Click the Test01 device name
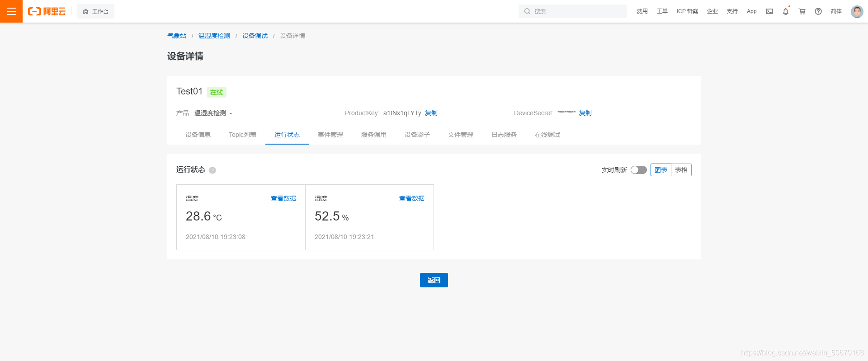The width and height of the screenshot is (868, 361). click(x=189, y=91)
